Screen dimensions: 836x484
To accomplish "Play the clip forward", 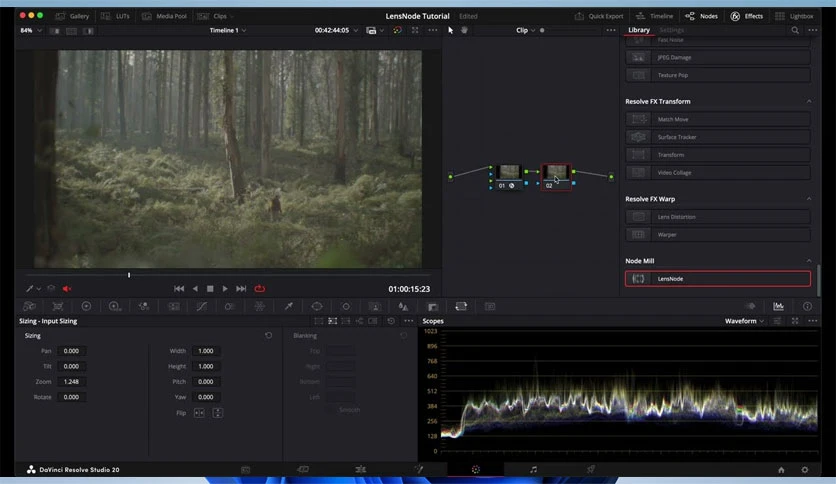I will point(225,289).
